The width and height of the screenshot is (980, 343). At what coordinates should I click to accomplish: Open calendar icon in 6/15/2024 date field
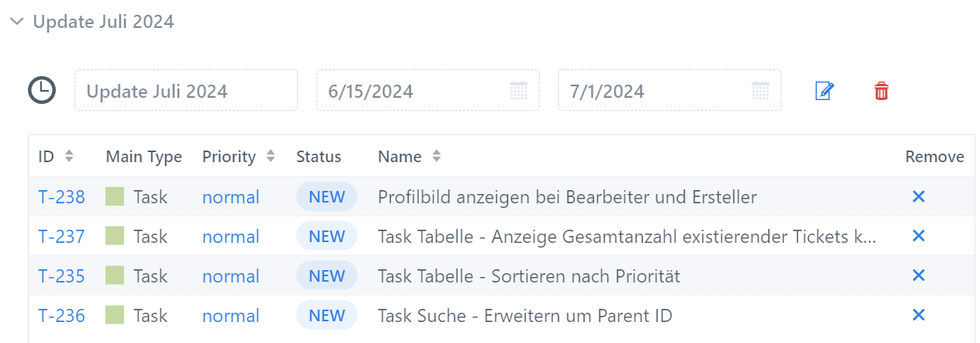[519, 91]
